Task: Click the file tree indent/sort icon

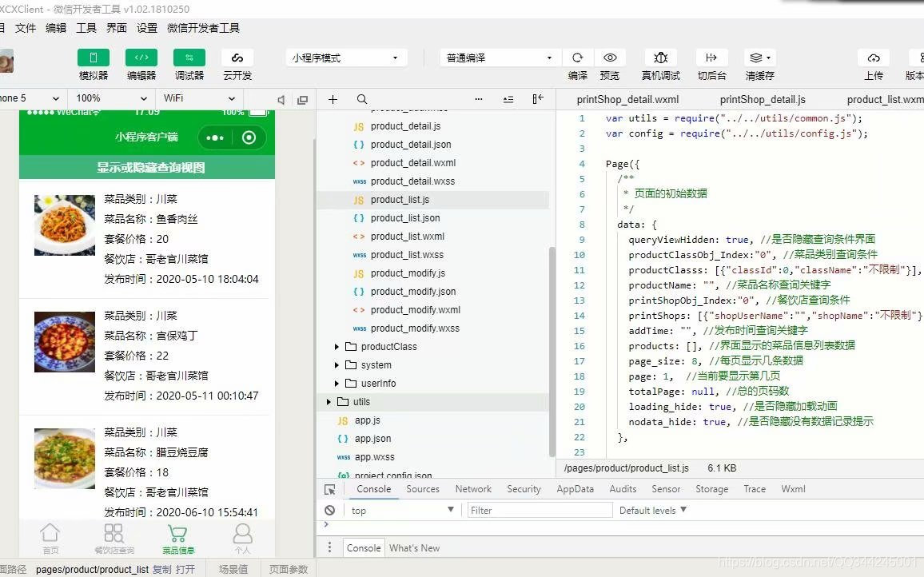Action: [508, 99]
